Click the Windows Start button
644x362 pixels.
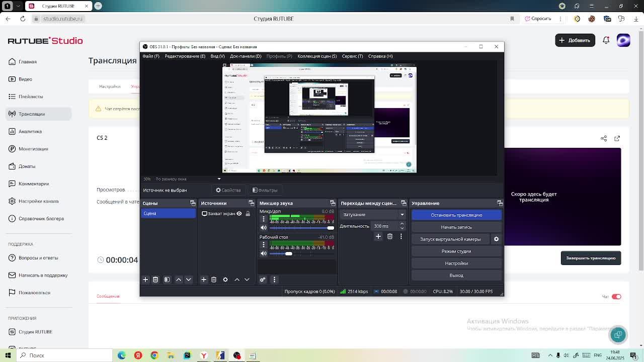(x=8, y=355)
